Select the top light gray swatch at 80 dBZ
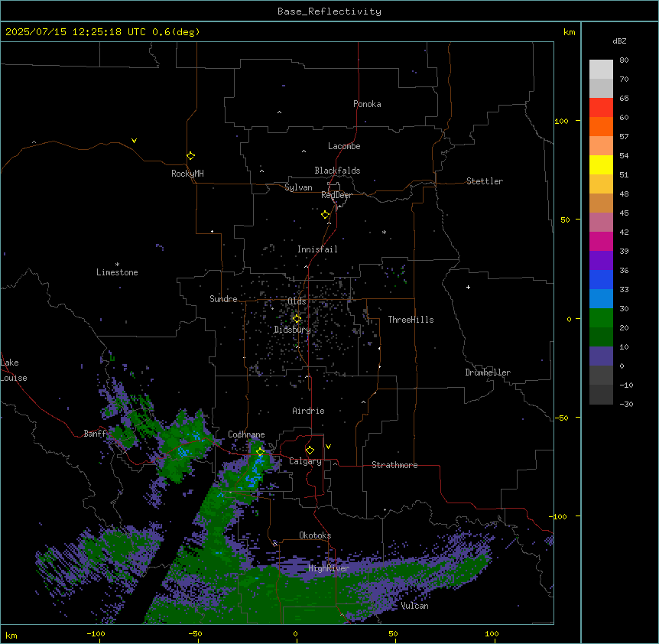The width and height of the screenshot is (659, 644). pyautogui.click(x=601, y=70)
